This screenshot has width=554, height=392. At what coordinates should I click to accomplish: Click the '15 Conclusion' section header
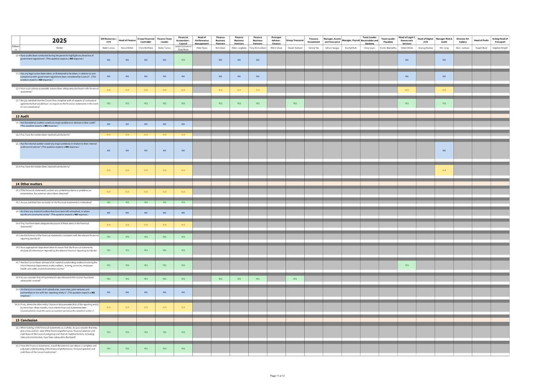(27, 320)
